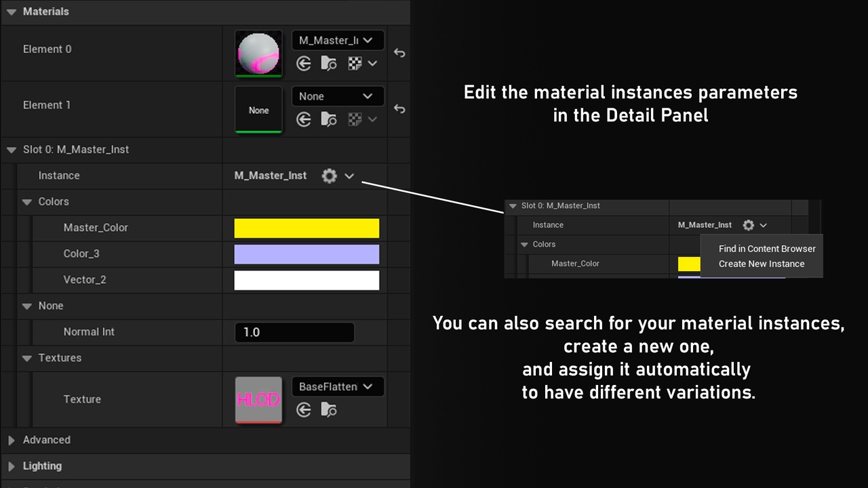Viewport: 868px width, 488px height.
Task: Open Element 0 texture options chevron
Action: point(372,64)
